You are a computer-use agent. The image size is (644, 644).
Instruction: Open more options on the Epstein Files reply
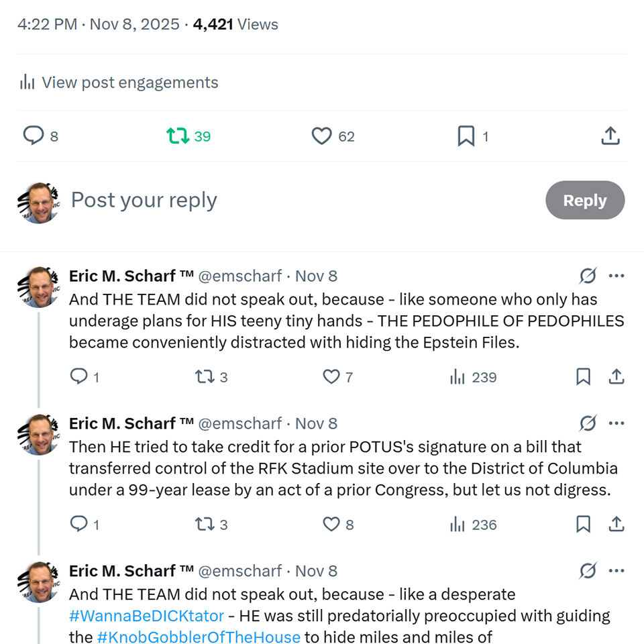616,276
